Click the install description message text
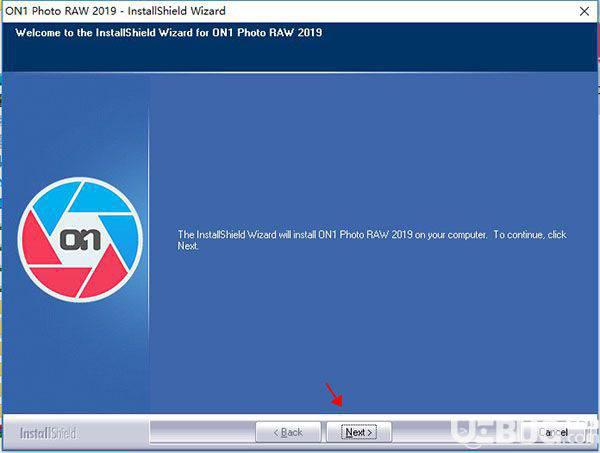The image size is (600, 453). pos(372,240)
